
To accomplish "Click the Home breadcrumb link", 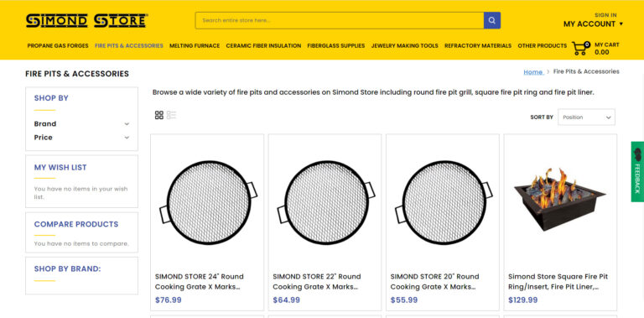I will click(533, 72).
